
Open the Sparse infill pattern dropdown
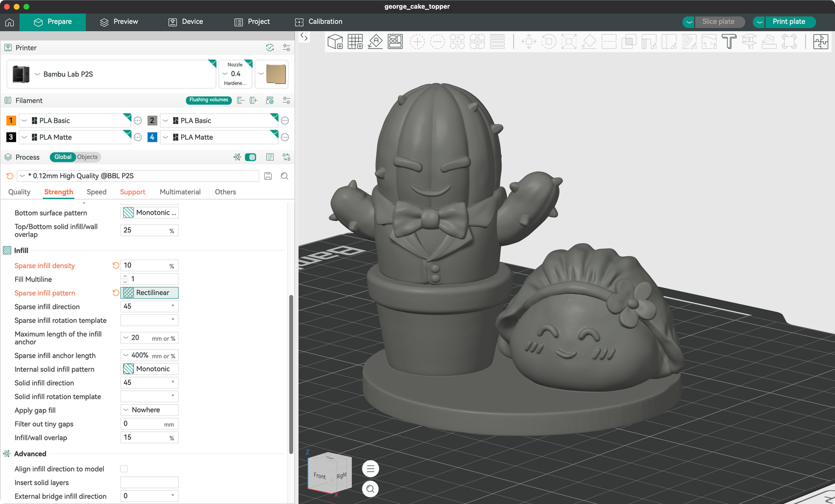149,292
